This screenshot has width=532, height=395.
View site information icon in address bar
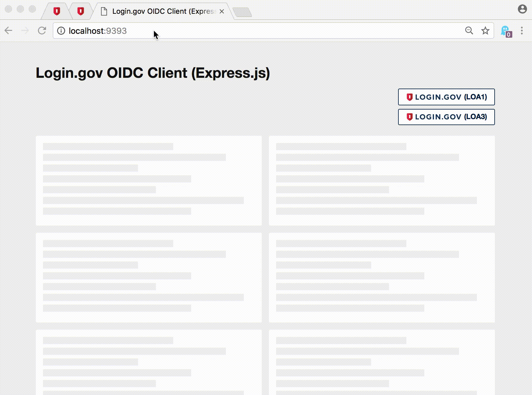pos(61,31)
